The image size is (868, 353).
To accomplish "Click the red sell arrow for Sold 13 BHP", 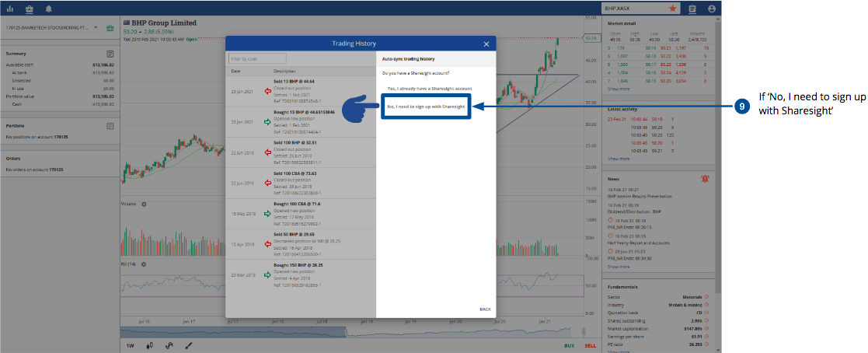I will coord(267,91).
